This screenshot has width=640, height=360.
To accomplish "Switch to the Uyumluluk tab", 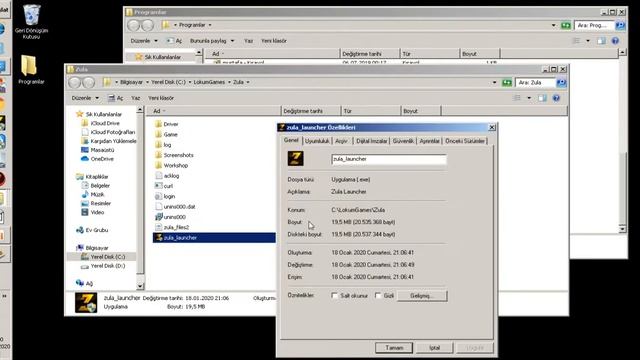I will tap(317, 141).
